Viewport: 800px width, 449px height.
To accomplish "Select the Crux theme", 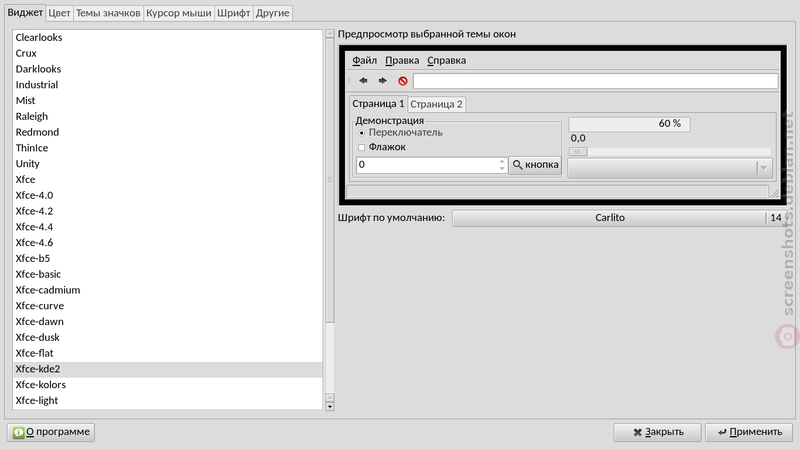I will tap(168, 53).
